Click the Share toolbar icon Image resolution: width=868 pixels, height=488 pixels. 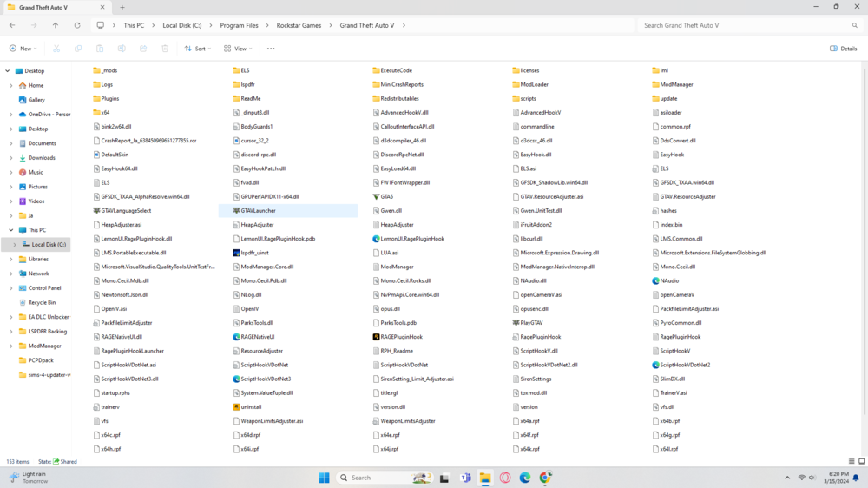[143, 49]
